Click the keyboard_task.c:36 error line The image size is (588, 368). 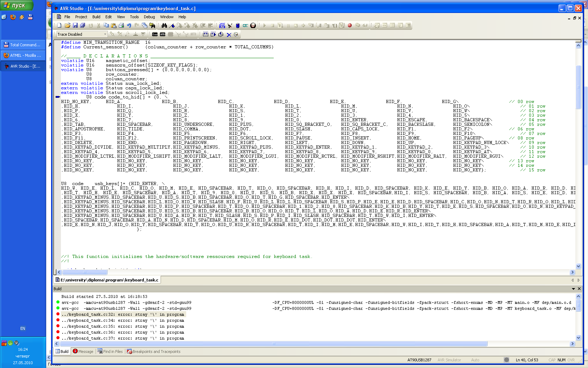pos(123,332)
